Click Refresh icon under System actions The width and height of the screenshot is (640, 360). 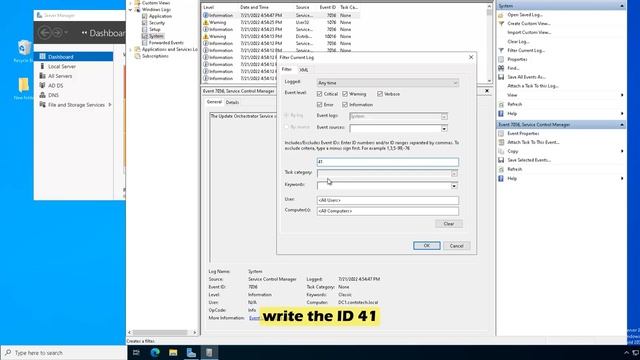pyautogui.click(x=501, y=104)
